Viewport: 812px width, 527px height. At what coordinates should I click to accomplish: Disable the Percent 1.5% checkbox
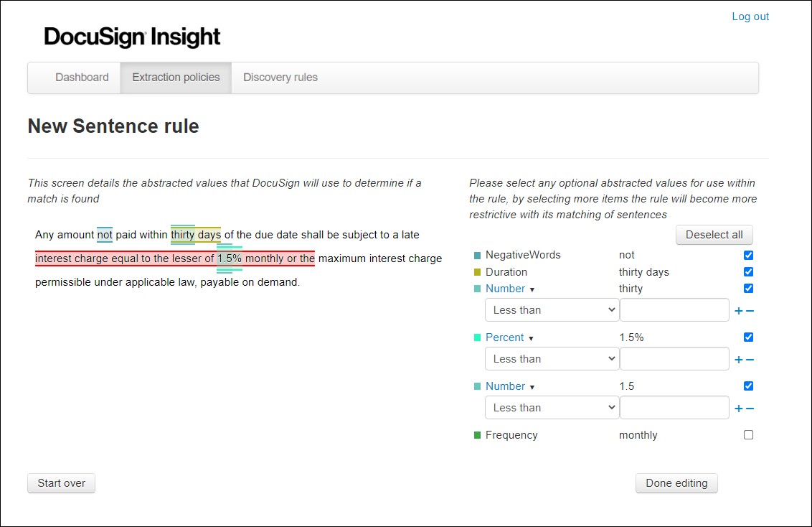point(748,337)
